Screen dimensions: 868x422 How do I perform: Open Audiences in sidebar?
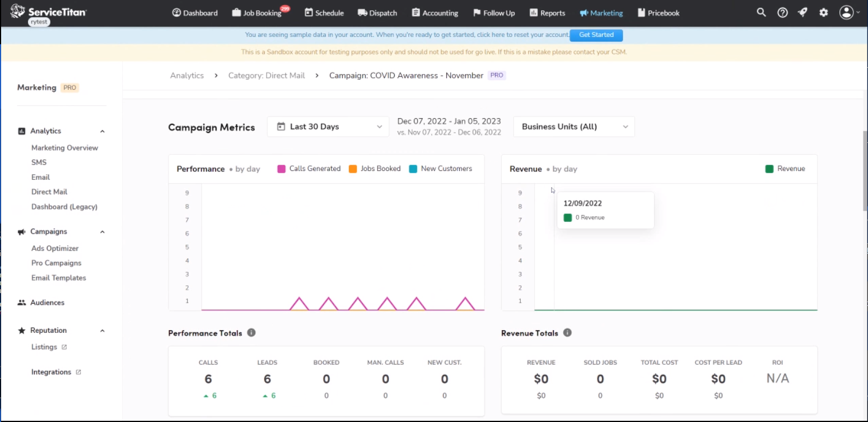click(x=48, y=303)
